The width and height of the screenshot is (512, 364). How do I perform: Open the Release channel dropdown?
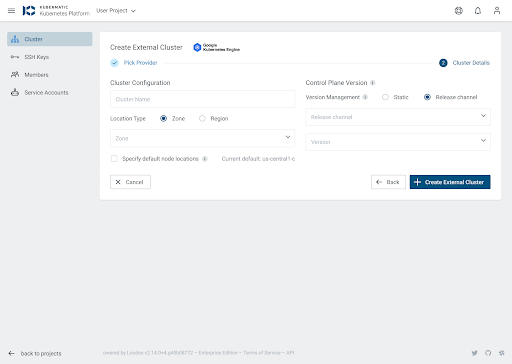(398, 117)
